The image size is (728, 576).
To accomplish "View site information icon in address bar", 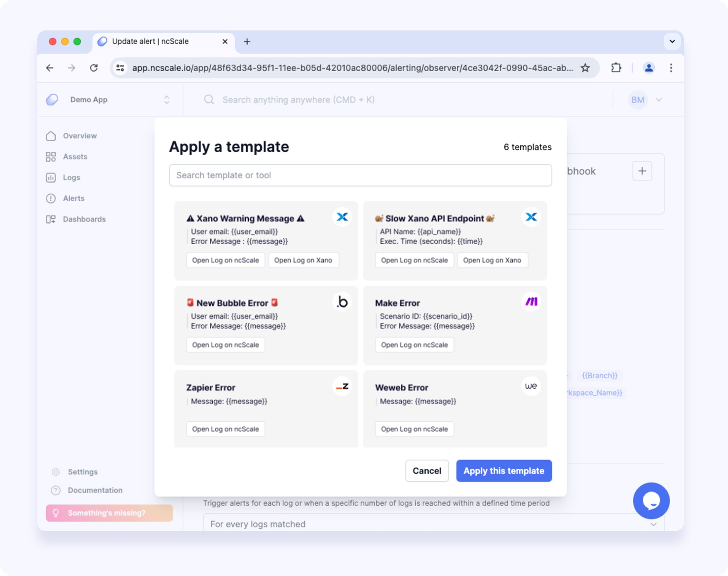I will pos(120,68).
